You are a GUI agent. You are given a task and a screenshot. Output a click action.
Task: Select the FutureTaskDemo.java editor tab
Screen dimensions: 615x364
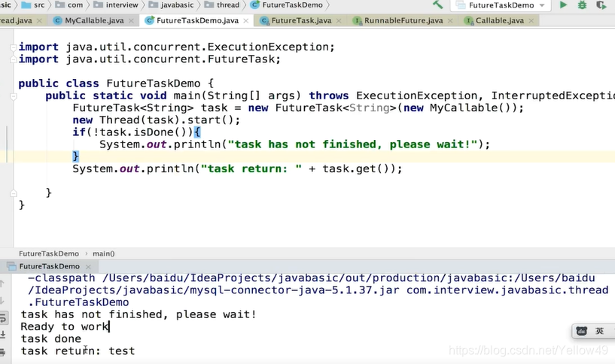tap(197, 20)
